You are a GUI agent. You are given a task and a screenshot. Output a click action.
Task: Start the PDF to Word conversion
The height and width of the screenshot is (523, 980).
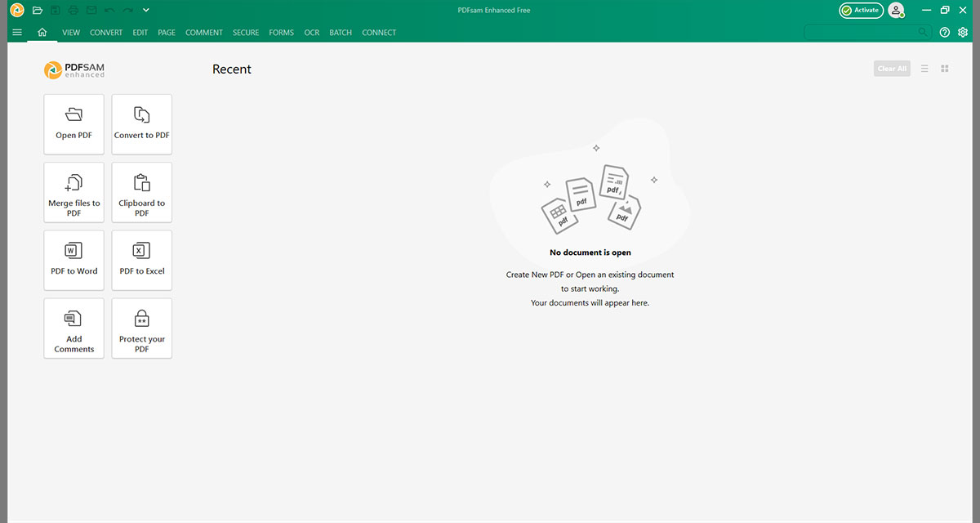(73, 260)
